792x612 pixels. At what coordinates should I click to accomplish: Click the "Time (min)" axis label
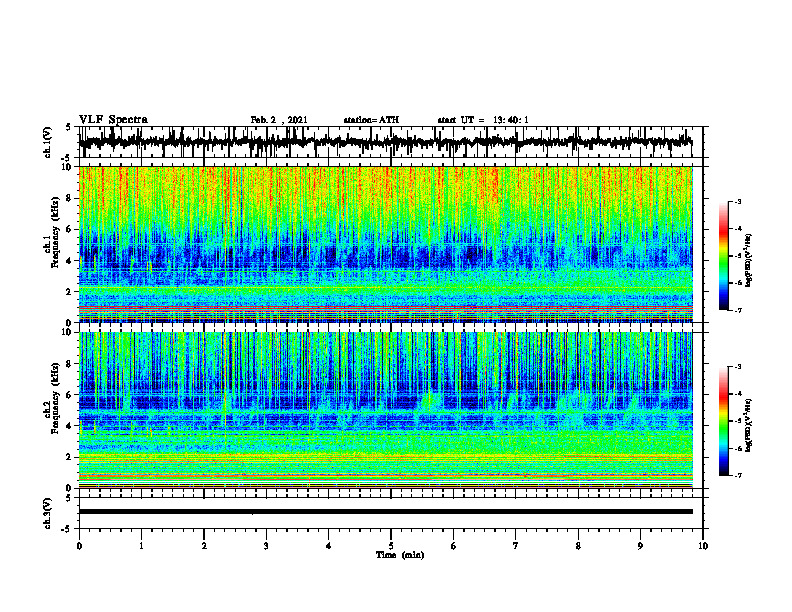point(400,555)
